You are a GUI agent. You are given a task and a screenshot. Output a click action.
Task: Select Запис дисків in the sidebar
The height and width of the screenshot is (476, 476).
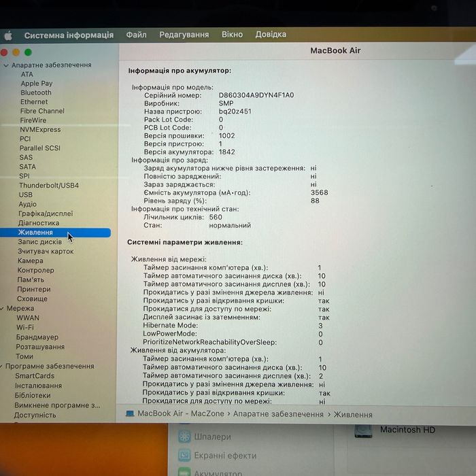tap(39, 242)
